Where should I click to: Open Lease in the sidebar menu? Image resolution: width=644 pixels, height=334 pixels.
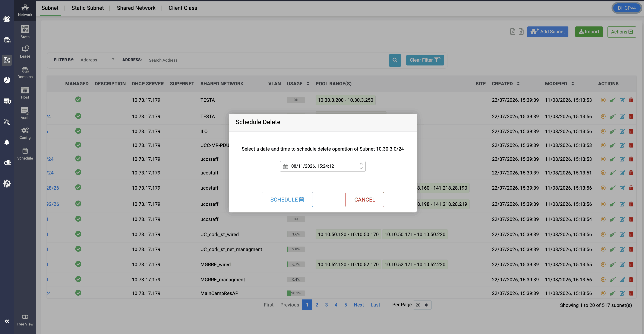pos(25,52)
